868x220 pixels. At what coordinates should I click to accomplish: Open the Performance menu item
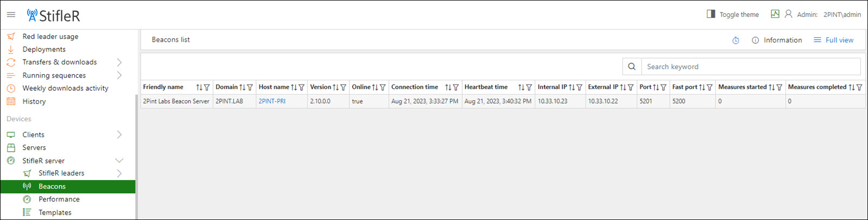point(59,199)
